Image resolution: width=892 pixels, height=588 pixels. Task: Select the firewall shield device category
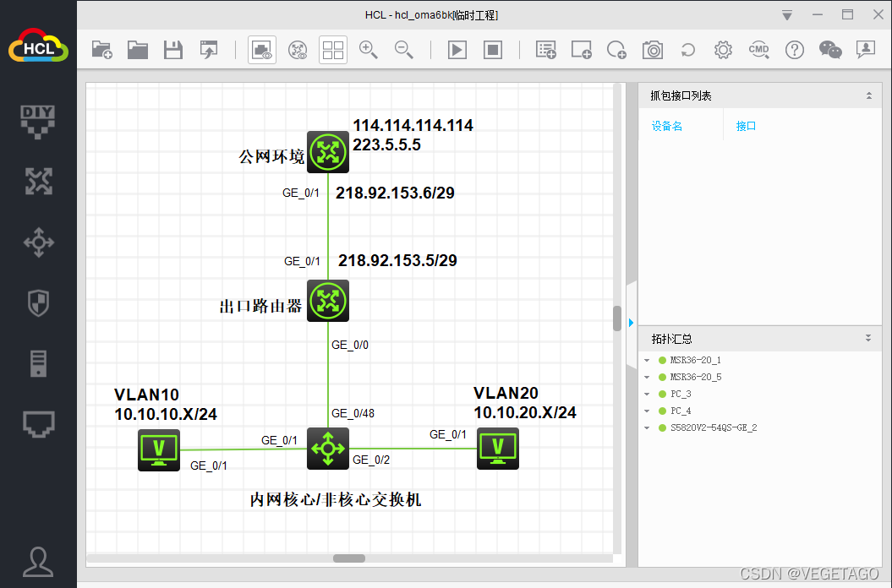pos(38,302)
